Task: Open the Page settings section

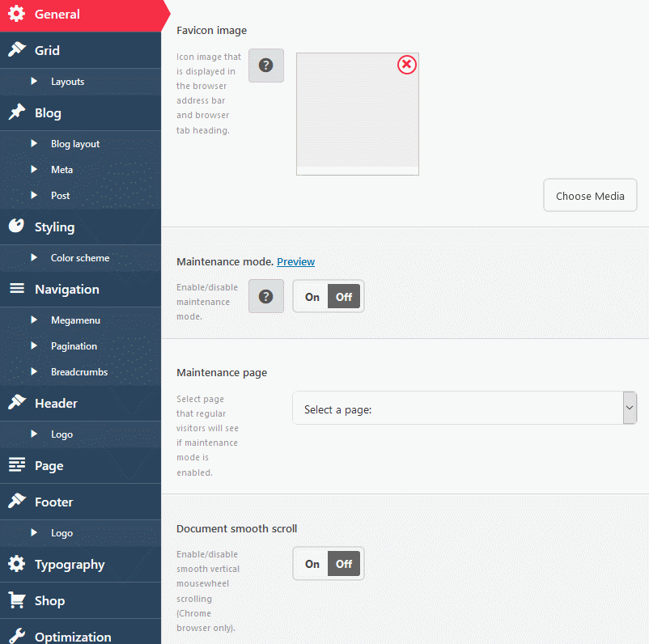Action: coord(81,465)
